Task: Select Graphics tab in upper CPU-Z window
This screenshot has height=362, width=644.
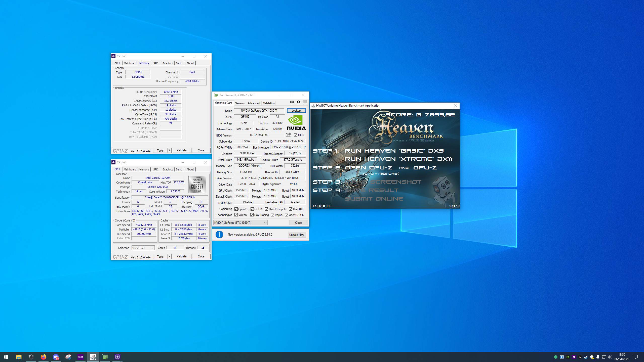Action: [x=168, y=63]
